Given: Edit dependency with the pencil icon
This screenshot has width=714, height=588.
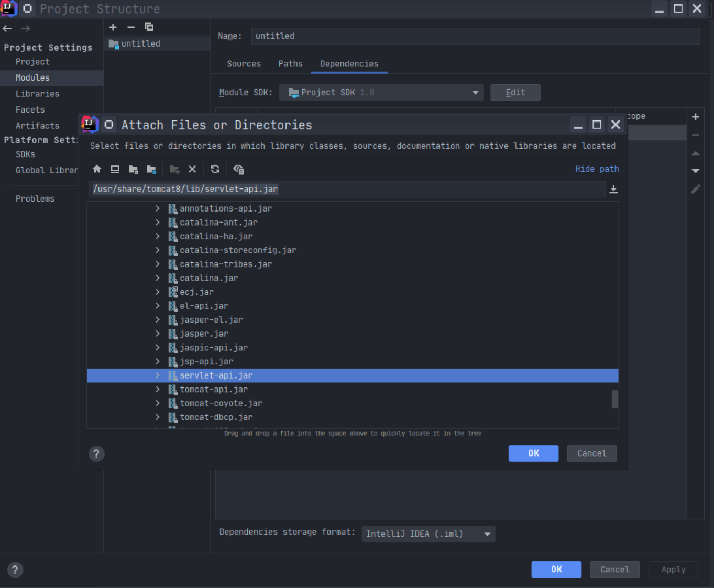Looking at the screenshot, I should click(x=696, y=189).
